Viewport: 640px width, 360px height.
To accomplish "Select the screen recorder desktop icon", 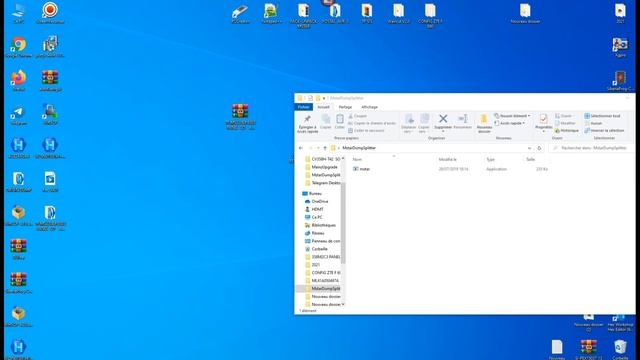I will tap(50, 12).
